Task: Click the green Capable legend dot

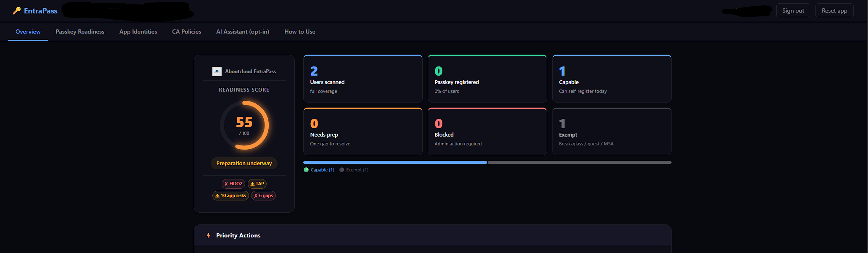Action: pyautogui.click(x=306, y=170)
